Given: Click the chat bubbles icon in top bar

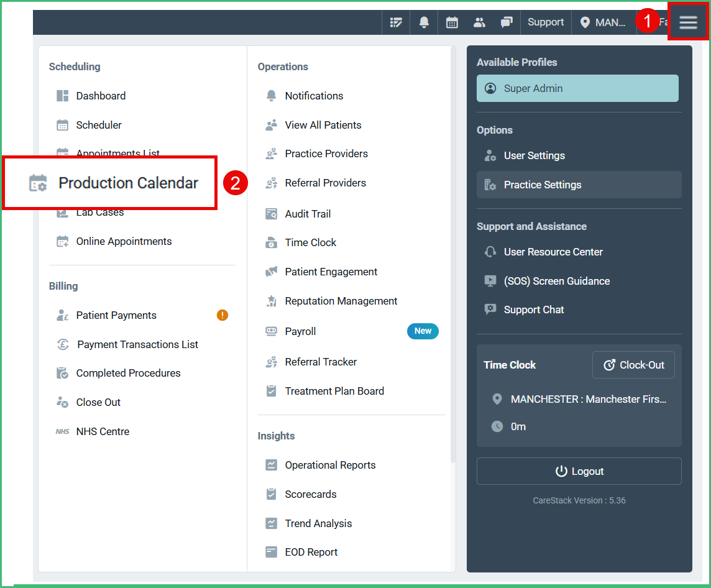Looking at the screenshot, I should (507, 22).
